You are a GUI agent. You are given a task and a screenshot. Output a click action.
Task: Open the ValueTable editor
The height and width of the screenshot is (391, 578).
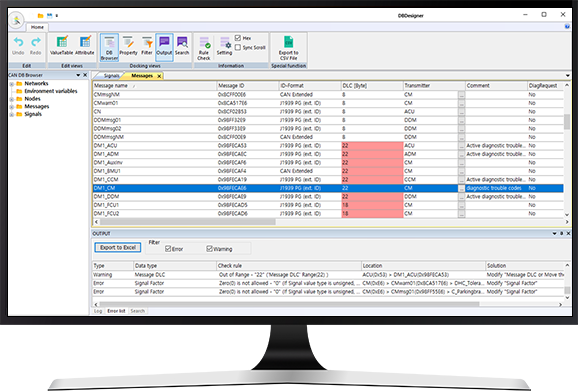pos(62,46)
